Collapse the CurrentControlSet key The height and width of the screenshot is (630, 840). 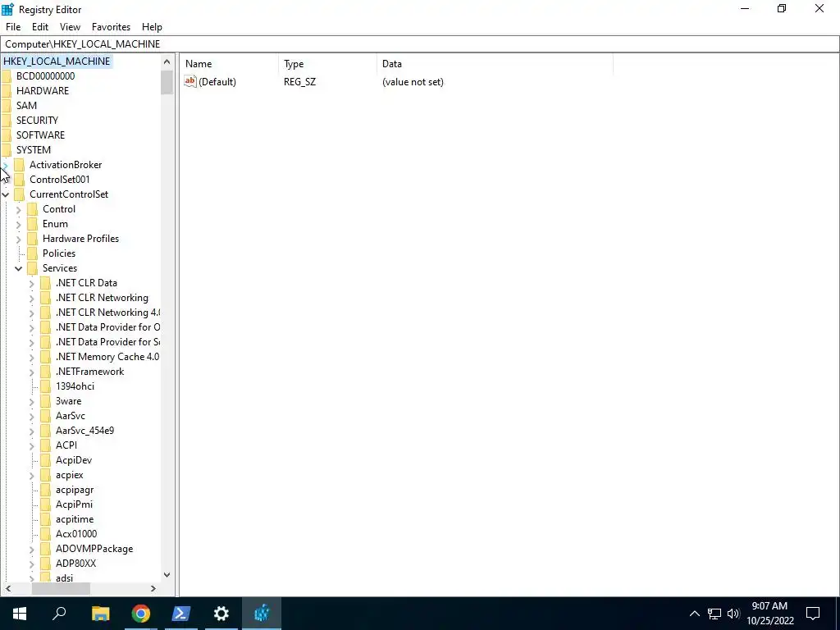coord(6,194)
